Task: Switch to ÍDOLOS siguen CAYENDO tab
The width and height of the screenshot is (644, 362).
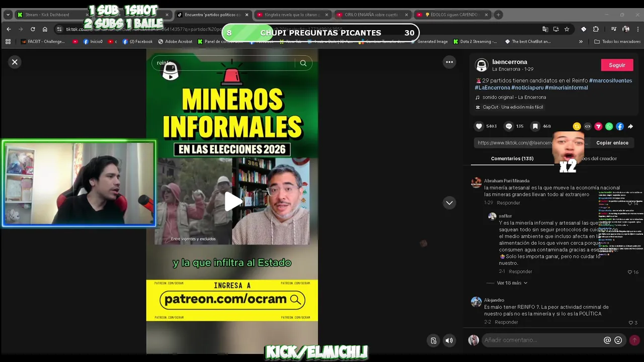Action: [452, 15]
